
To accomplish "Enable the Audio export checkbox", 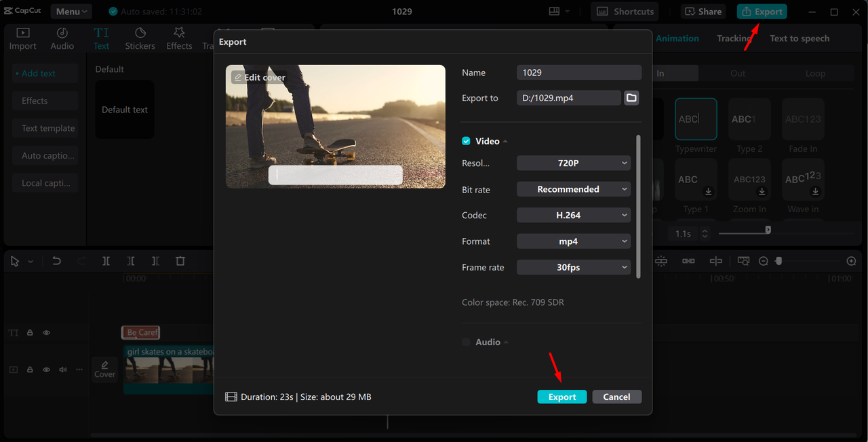I will [x=466, y=342].
